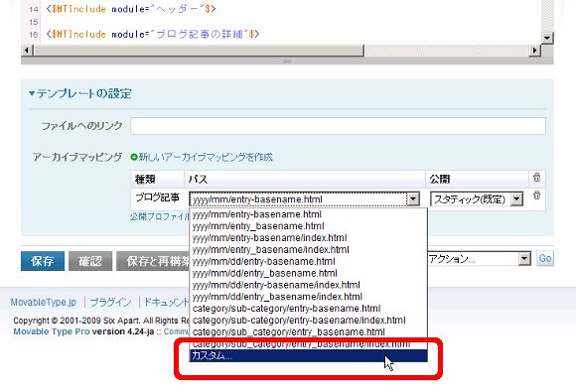The image size is (576, 392).
Task: Select category/sub-category/entry-basename.html path
Action: tap(308, 309)
